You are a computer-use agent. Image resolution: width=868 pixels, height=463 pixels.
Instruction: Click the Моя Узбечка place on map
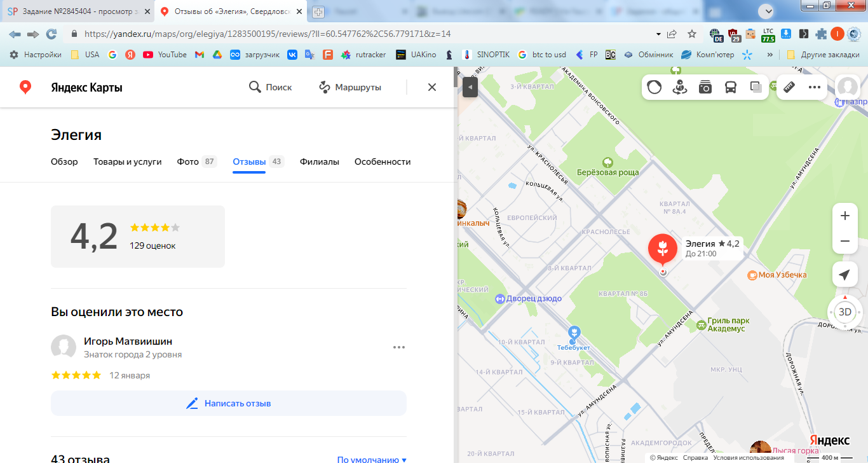(x=777, y=275)
